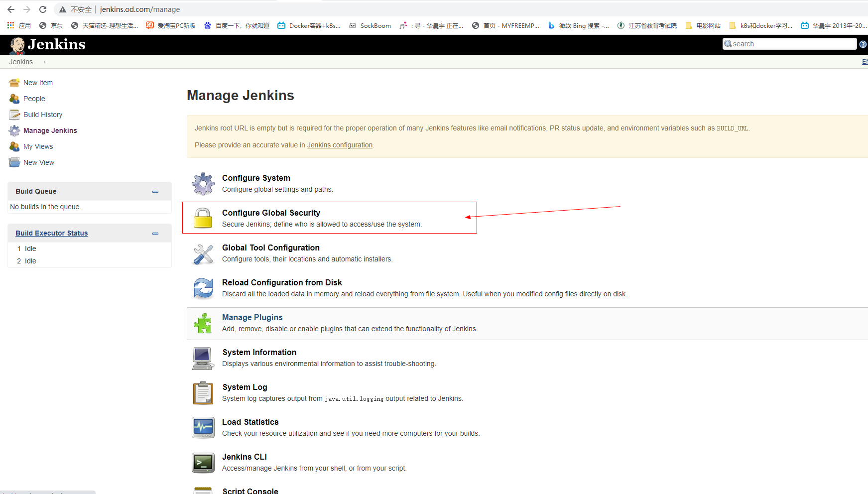Click the Jenkins breadcrumb link
This screenshot has height=494, width=868.
point(21,62)
